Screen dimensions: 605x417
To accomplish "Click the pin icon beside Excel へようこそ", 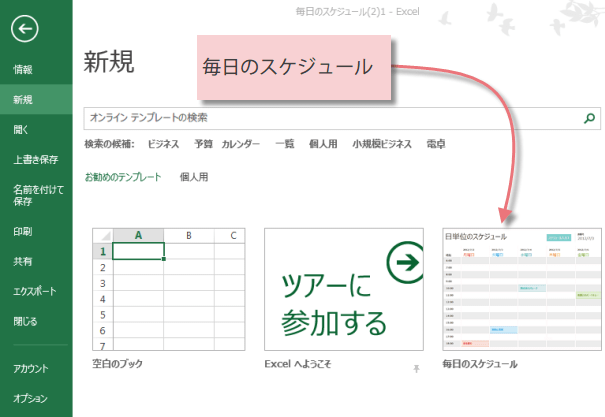I will 416,368.
